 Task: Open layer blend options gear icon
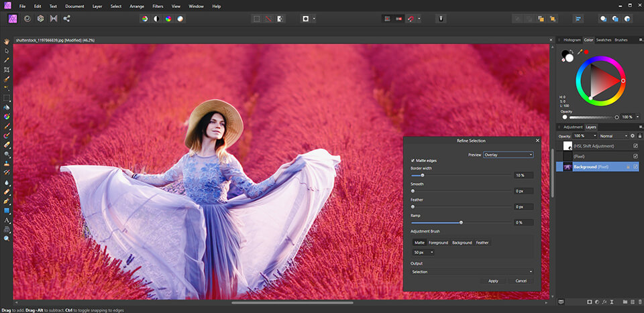pyautogui.click(x=633, y=136)
